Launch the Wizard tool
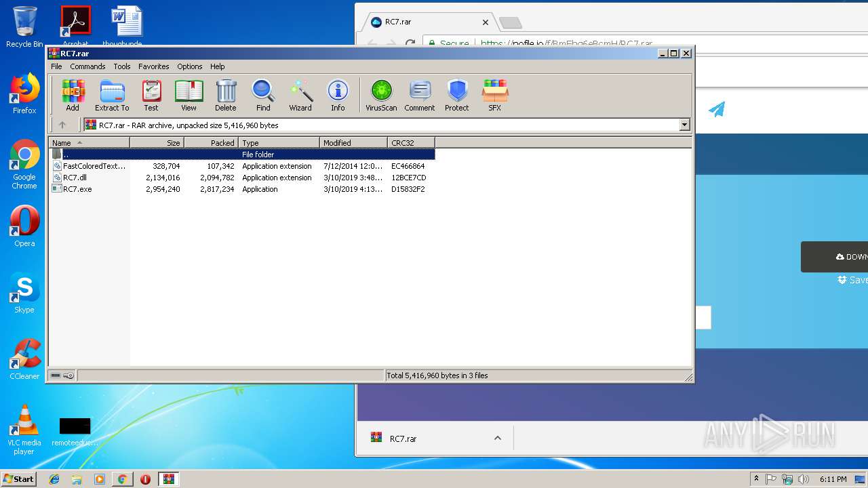 coord(300,95)
